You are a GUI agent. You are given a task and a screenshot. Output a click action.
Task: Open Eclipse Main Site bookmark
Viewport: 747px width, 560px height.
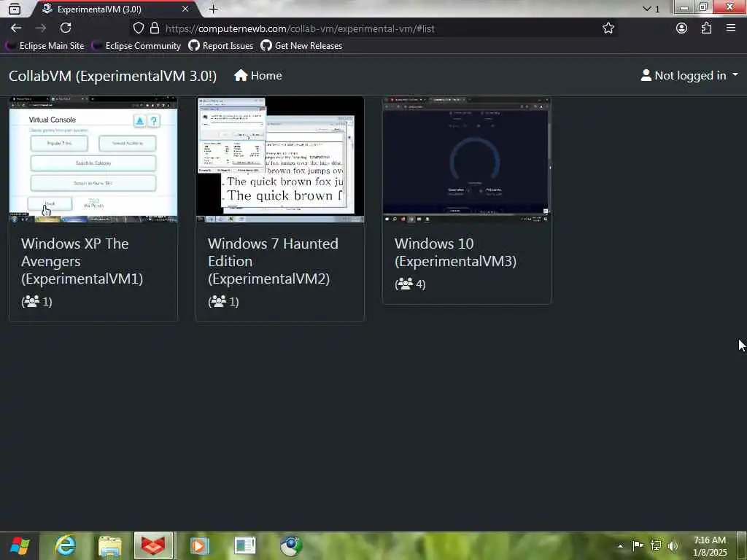(44, 46)
